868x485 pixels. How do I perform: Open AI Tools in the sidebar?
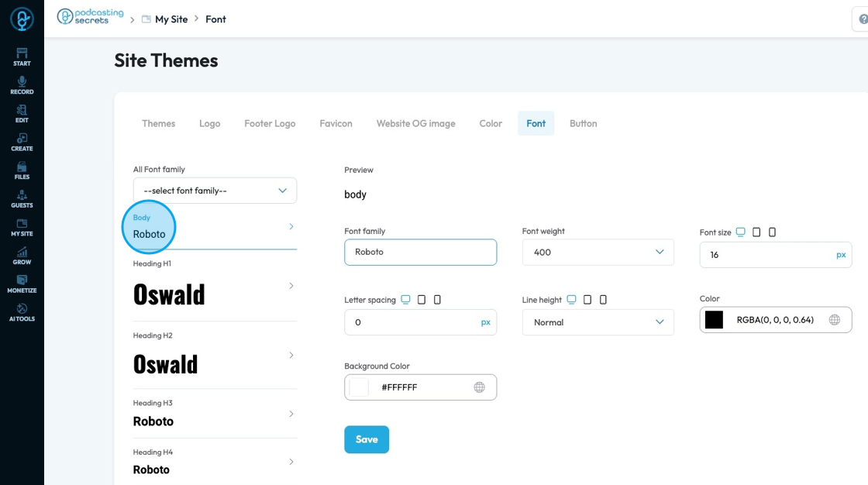click(22, 312)
